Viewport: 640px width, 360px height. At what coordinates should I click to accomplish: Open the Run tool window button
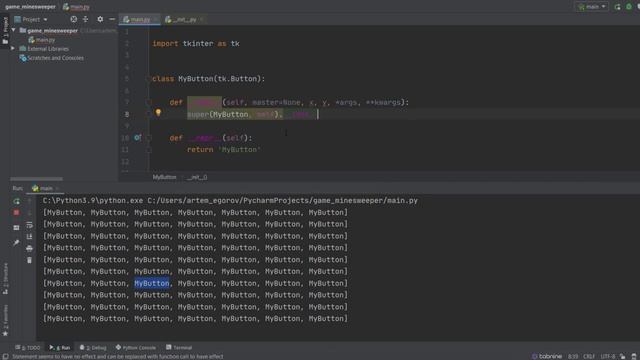pos(60,348)
